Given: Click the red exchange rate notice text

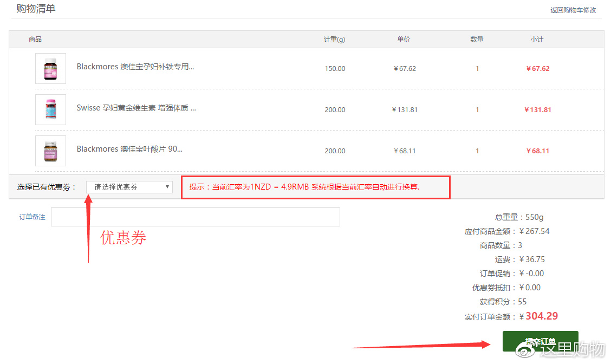Looking at the screenshot, I should point(304,187).
